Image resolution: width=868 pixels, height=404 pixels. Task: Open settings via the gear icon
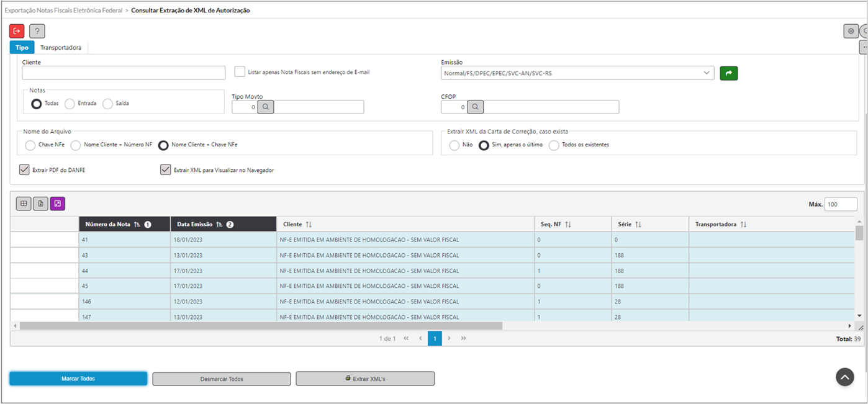(x=851, y=31)
